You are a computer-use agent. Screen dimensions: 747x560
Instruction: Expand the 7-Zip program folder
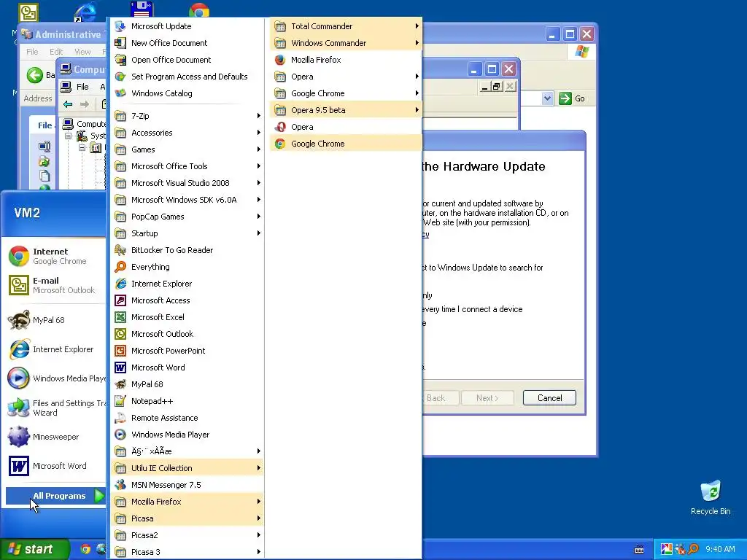187,116
